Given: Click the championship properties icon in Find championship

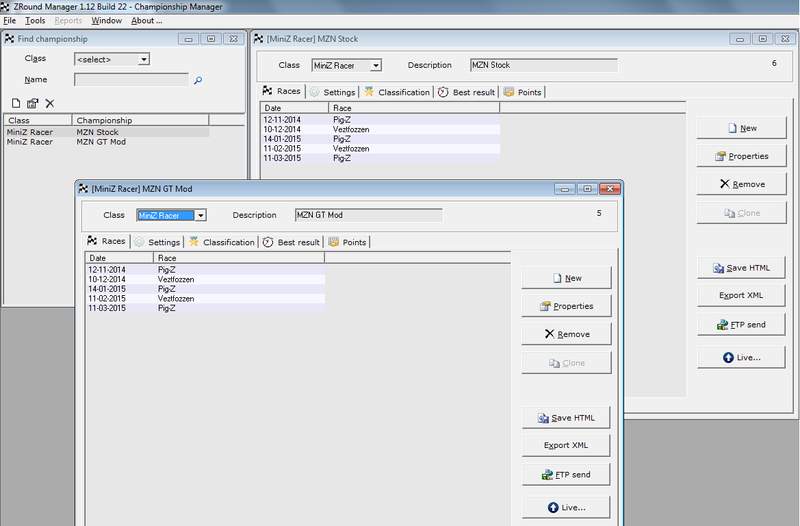Looking at the screenshot, I should pos(32,103).
